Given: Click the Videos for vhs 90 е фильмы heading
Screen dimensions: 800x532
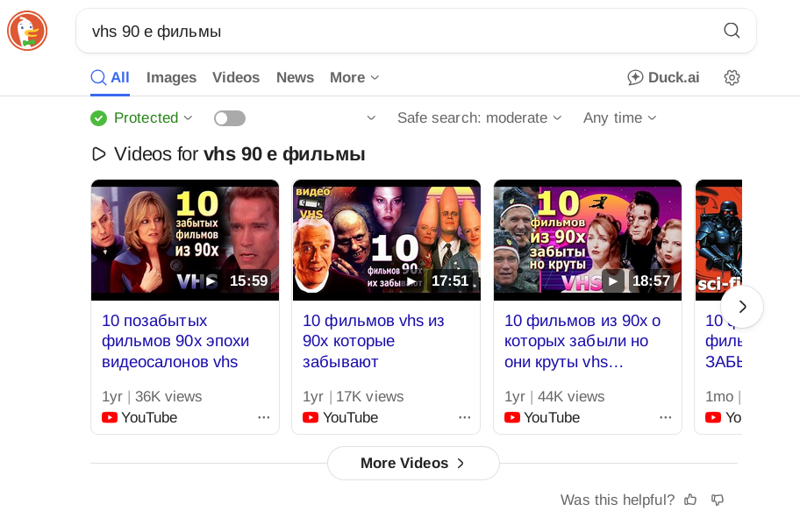Looking at the screenshot, I should tap(239, 154).
